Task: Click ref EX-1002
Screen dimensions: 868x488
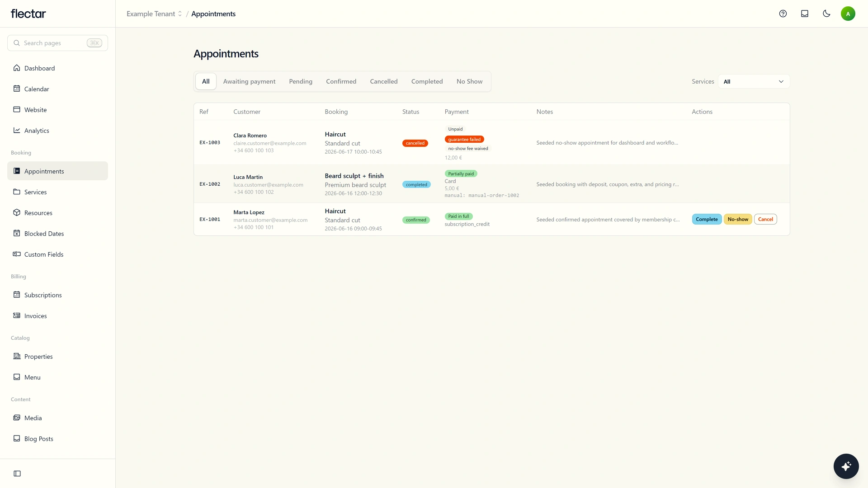Action: (210, 184)
